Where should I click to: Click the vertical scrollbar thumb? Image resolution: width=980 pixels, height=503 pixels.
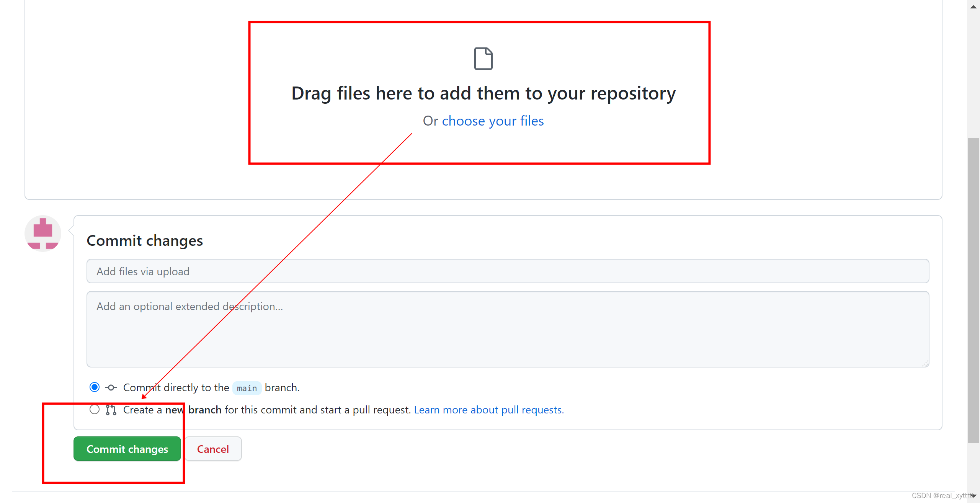coord(973,290)
